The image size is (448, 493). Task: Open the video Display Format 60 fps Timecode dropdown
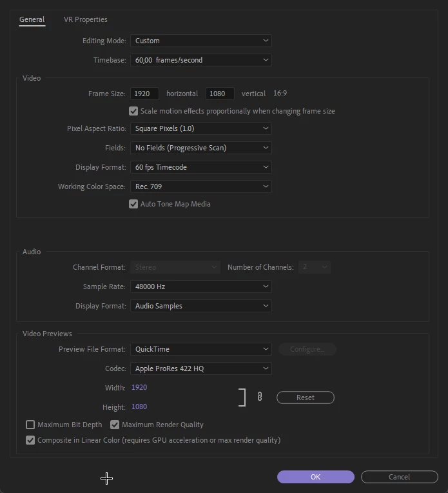click(201, 167)
